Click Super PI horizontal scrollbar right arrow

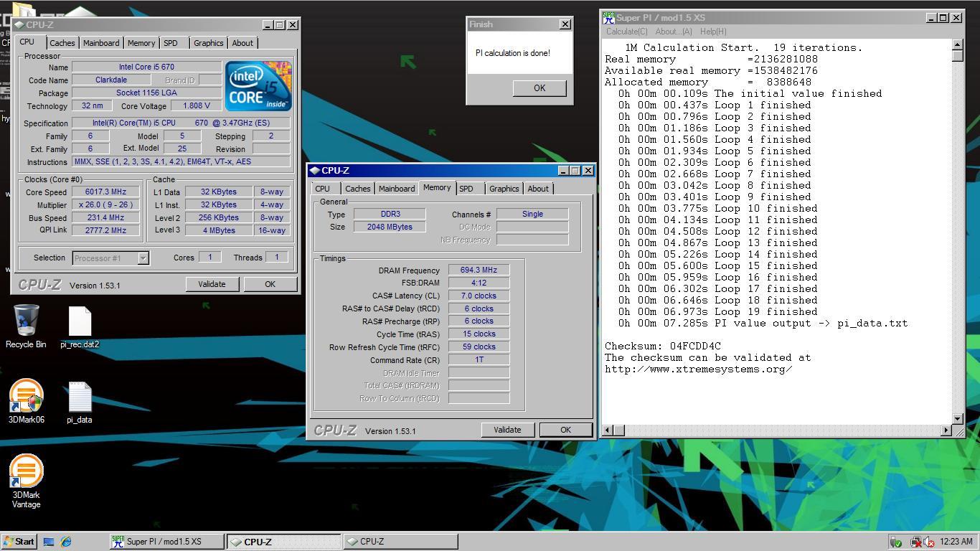pos(946,430)
